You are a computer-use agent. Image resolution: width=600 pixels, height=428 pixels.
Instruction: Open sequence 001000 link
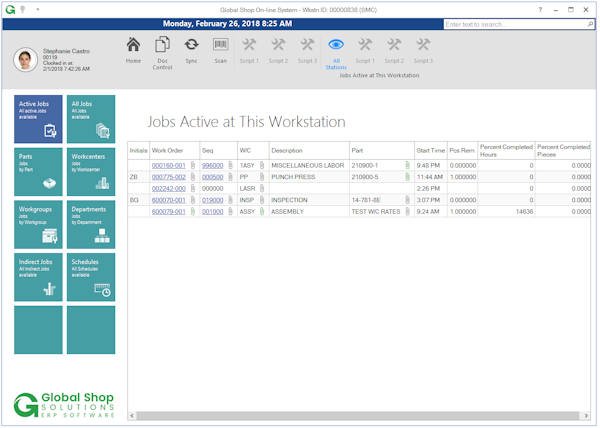(x=212, y=212)
